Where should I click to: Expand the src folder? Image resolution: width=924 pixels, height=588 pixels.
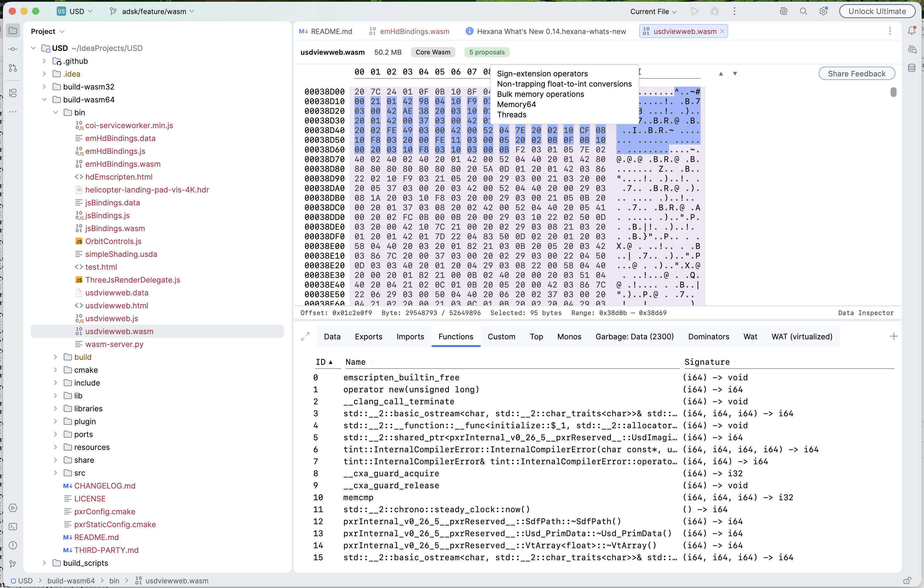pos(56,473)
